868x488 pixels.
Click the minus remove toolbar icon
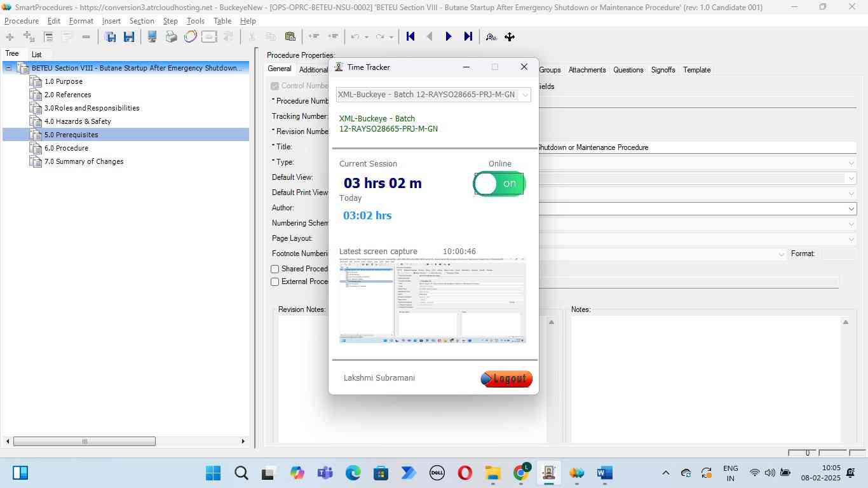(86, 37)
